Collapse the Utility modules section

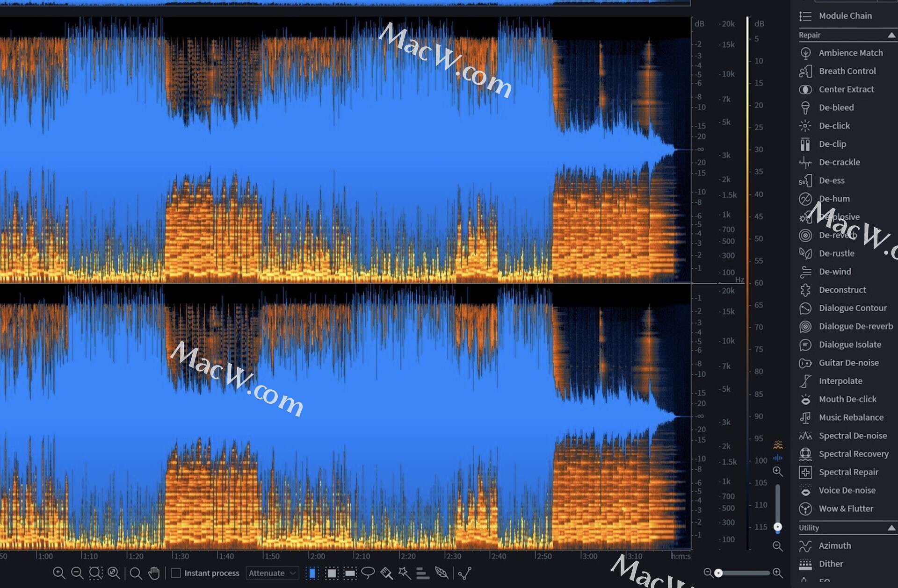click(891, 528)
